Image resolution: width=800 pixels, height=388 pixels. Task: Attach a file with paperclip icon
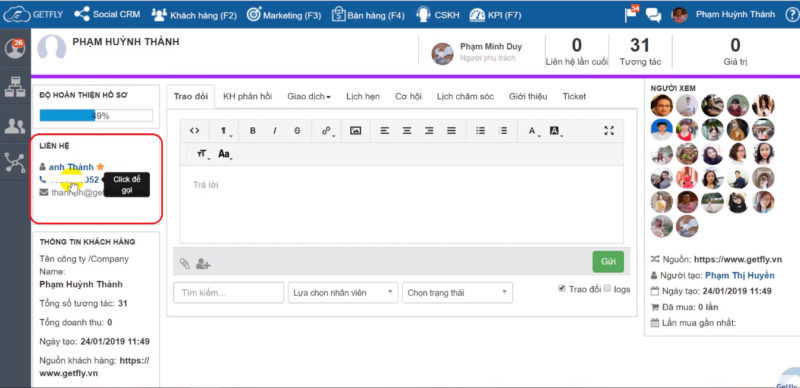(185, 263)
